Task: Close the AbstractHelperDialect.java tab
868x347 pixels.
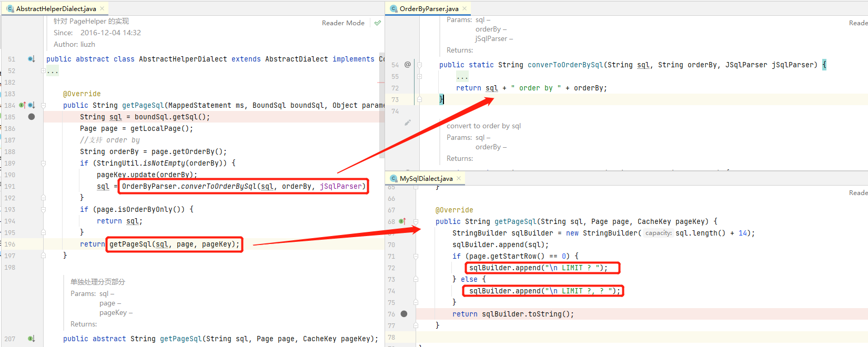Action: pos(102,9)
